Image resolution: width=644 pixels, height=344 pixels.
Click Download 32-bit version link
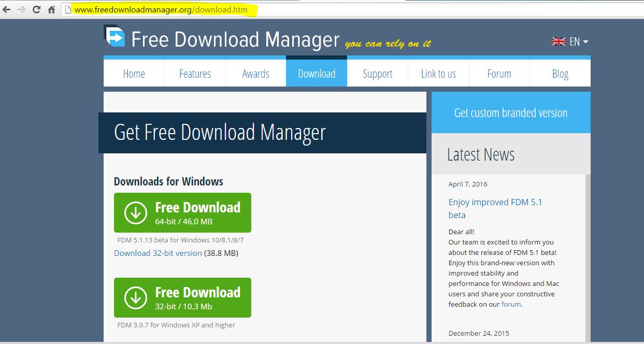[x=158, y=253]
